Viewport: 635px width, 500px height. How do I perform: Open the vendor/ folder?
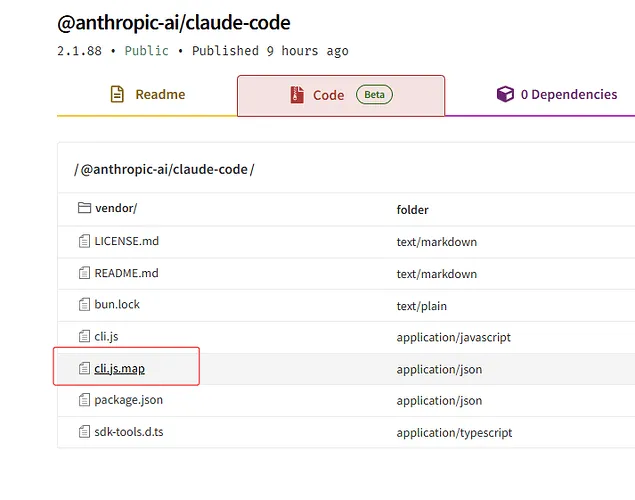pos(115,209)
